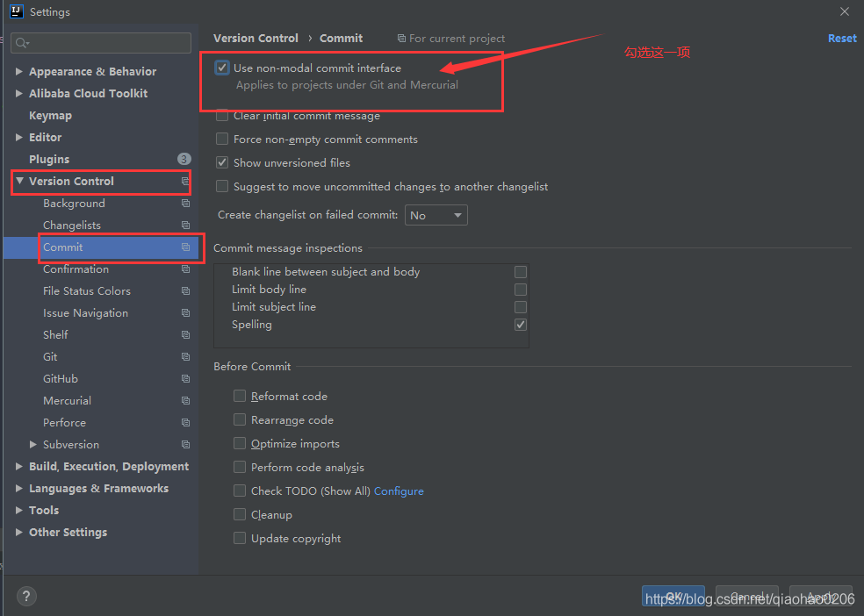This screenshot has width=864, height=616.
Task: Expand the Appearance & Behavior section
Action: click(19, 71)
